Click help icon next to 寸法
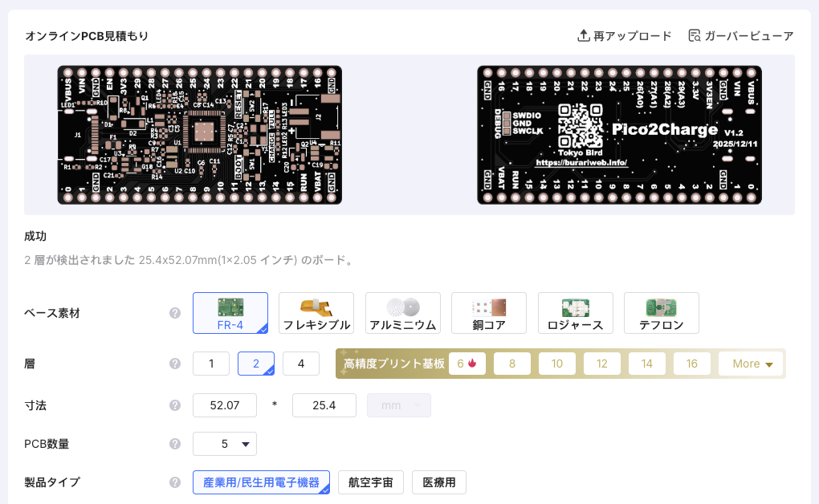 (175, 405)
